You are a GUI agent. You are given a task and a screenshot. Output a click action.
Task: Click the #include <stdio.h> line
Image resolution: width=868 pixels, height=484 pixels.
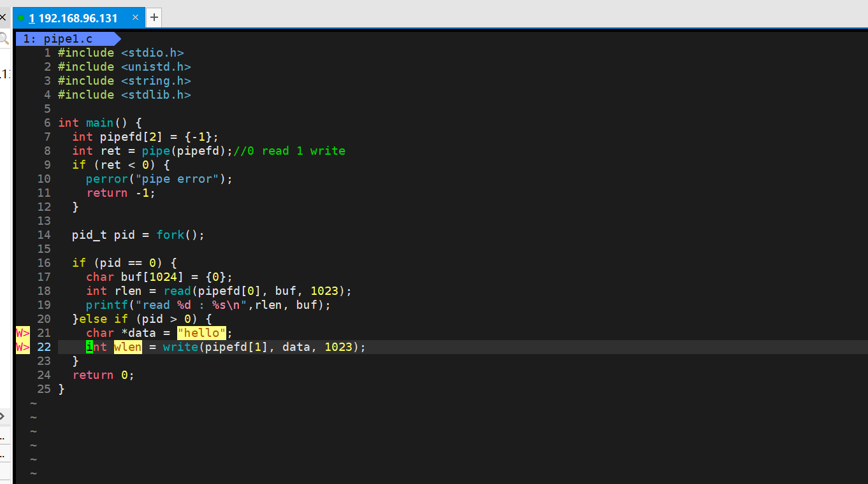(120, 53)
